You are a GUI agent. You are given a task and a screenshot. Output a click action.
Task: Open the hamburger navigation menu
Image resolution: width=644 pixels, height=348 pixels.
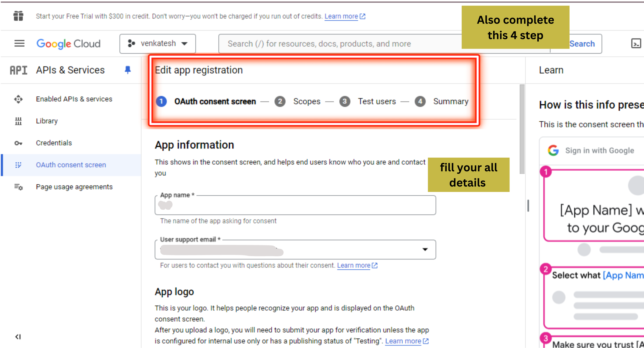click(x=19, y=44)
